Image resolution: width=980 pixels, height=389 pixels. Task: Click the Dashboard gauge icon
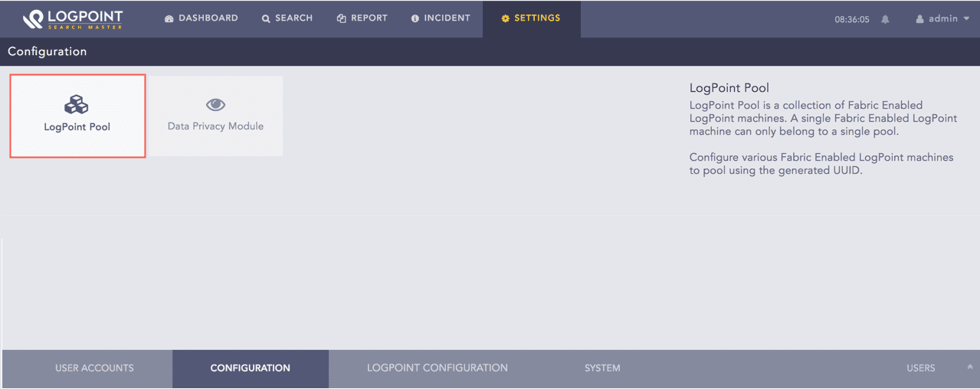pyautogui.click(x=169, y=18)
